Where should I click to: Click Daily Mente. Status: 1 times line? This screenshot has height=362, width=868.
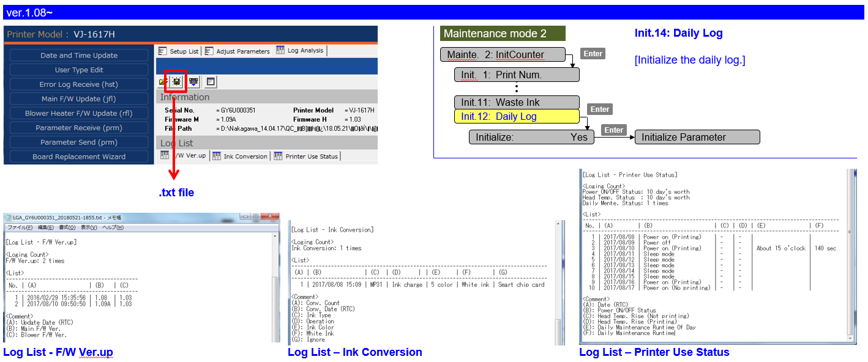[x=626, y=203]
